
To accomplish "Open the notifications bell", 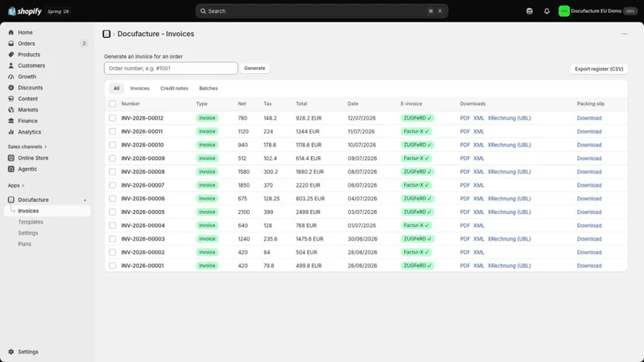I will click(x=547, y=11).
